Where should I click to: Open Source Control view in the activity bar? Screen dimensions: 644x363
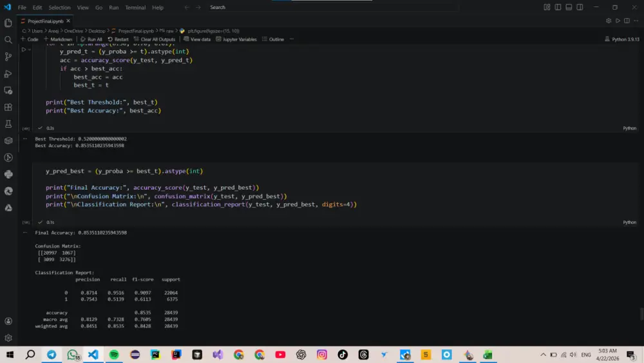coord(8,57)
